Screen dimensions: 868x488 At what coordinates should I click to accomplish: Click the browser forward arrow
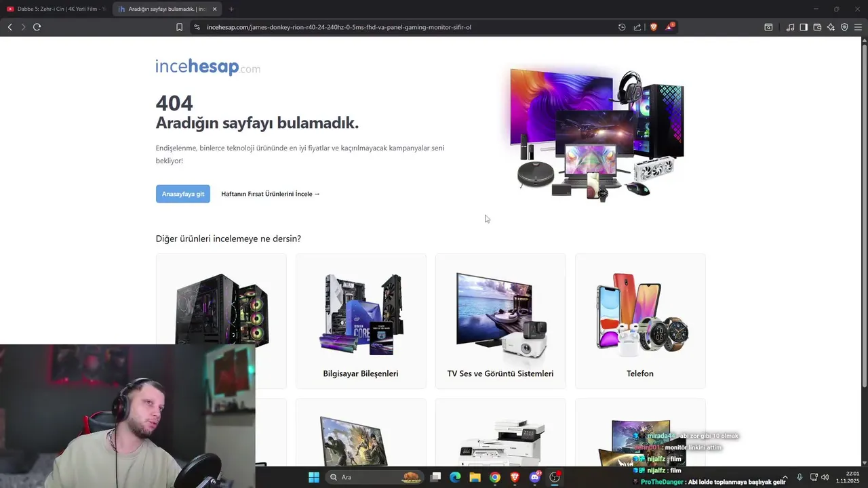point(23,27)
